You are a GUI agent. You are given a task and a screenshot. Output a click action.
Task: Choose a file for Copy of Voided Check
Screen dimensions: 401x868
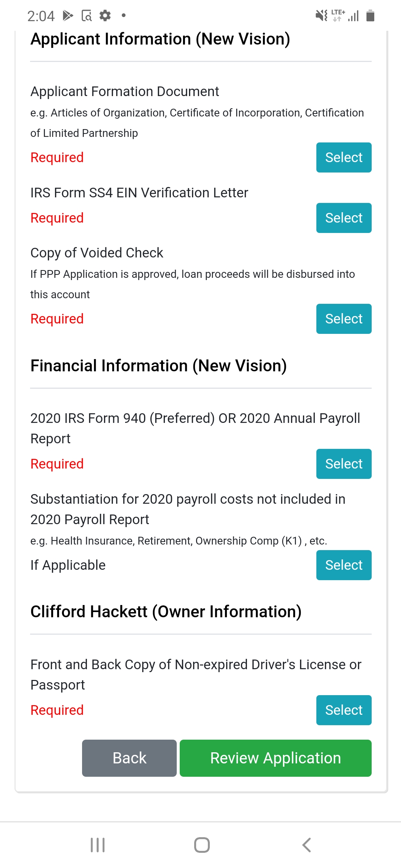(344, 319)
